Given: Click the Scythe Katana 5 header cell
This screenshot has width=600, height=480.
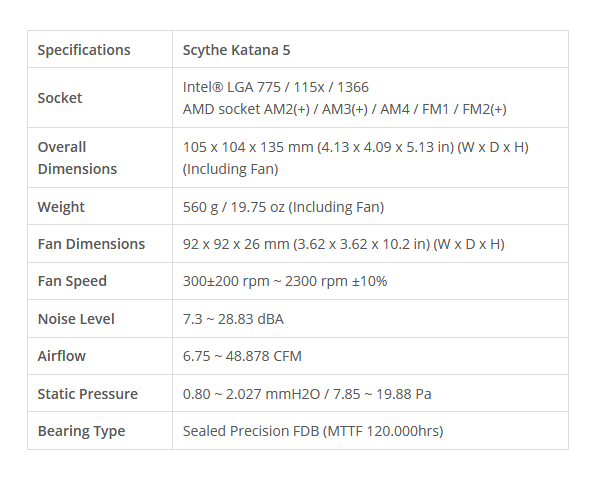Looking at the screenshot, I should point(370,49).
